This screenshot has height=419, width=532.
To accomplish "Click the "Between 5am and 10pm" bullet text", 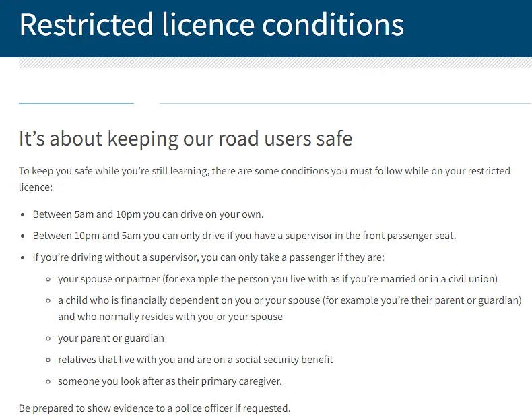I will coord(147,214).
